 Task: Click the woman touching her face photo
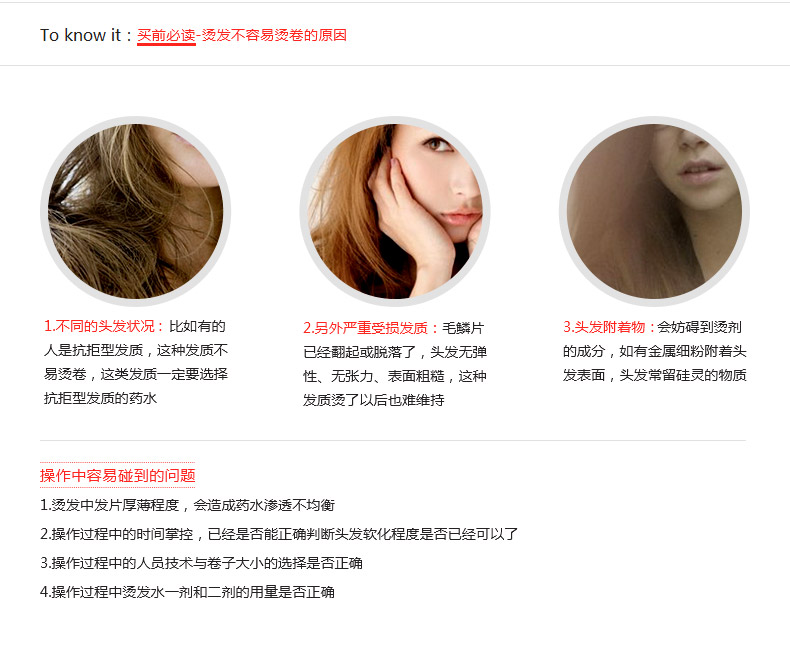point(394,211)
